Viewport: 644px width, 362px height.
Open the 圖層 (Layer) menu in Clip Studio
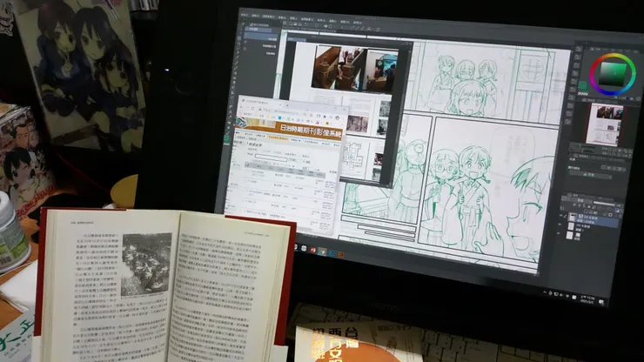(293, 18)
